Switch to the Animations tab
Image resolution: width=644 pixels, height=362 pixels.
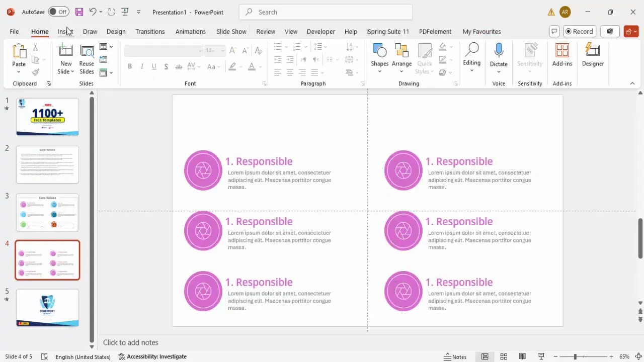tap(191, 31)
